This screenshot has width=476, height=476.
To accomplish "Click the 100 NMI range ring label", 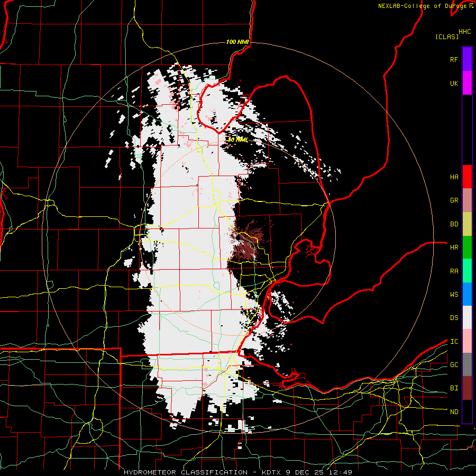I will (x=237, y=42).
